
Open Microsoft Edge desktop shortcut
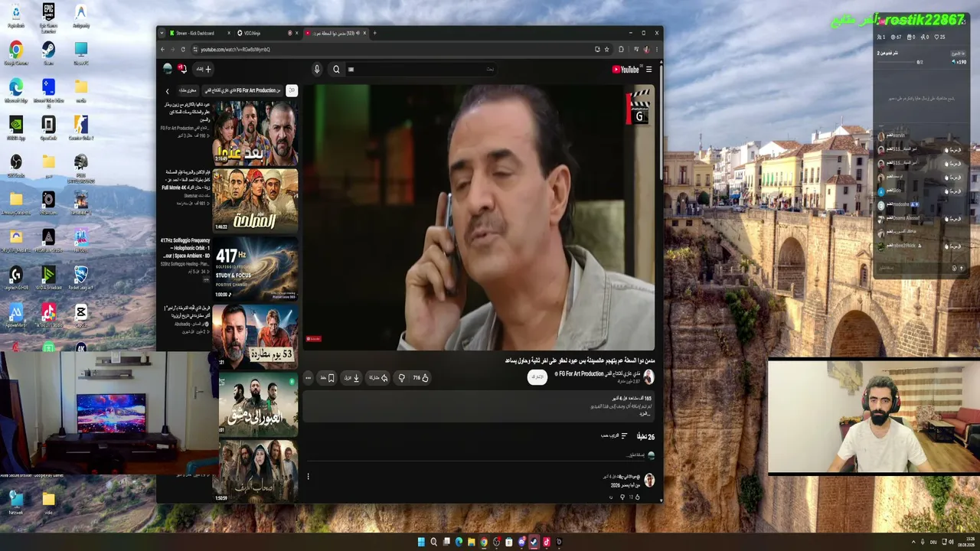16,90
